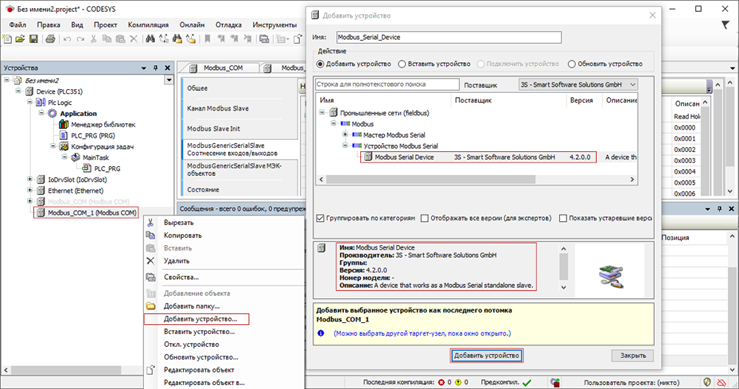The height and width of the screenshot is (389, 739).
Task: Select PLC_PRG (PRG) in device tree
Action: (x=93, y=135)
